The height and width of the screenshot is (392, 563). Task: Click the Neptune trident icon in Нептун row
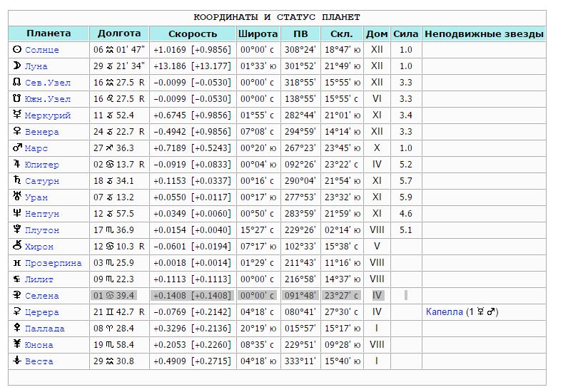click(17, 214)
